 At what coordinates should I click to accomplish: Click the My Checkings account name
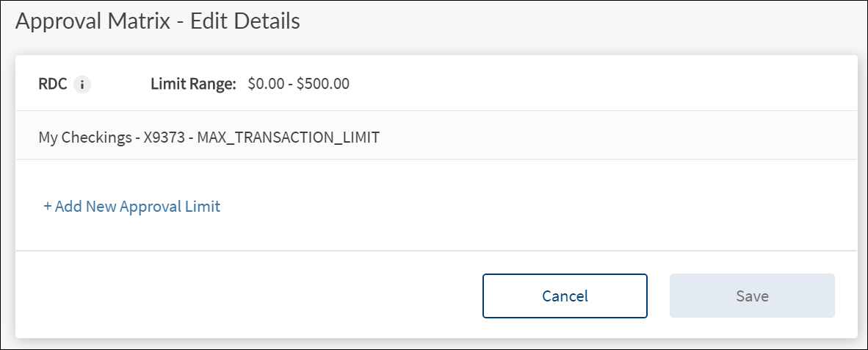(85, 137)
